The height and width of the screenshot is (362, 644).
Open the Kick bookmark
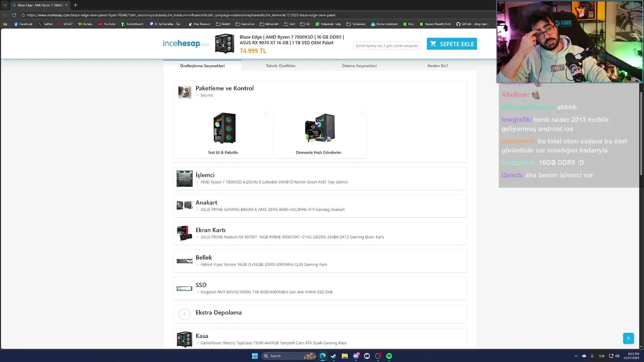409,24
